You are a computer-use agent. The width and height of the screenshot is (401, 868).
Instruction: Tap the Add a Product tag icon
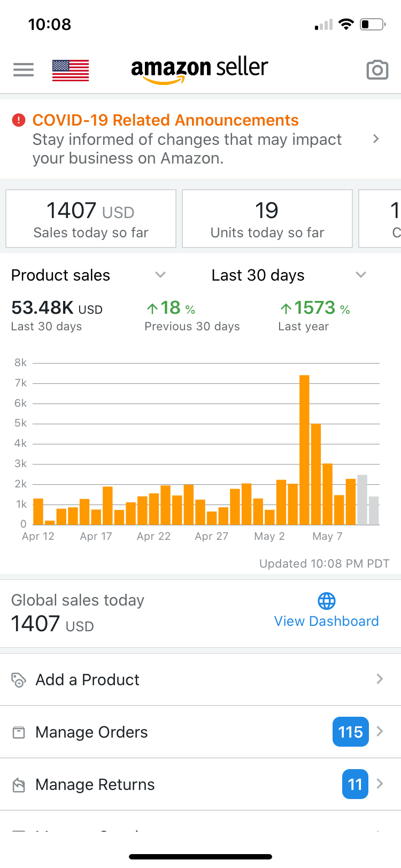click(x=19, y=680)
